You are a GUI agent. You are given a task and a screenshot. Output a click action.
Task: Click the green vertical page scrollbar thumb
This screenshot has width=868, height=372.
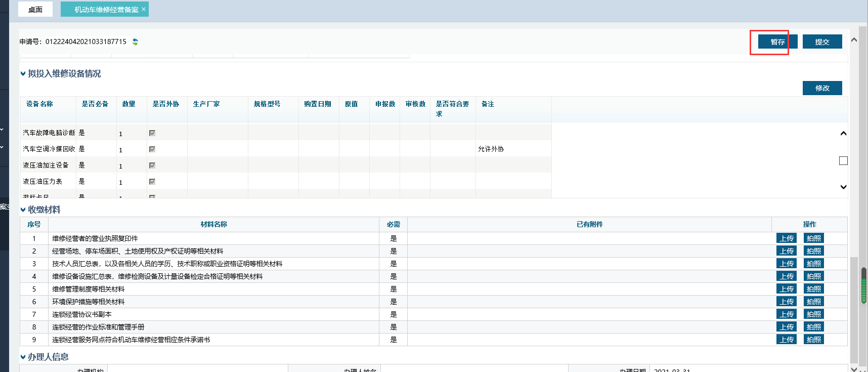[863, 286]
